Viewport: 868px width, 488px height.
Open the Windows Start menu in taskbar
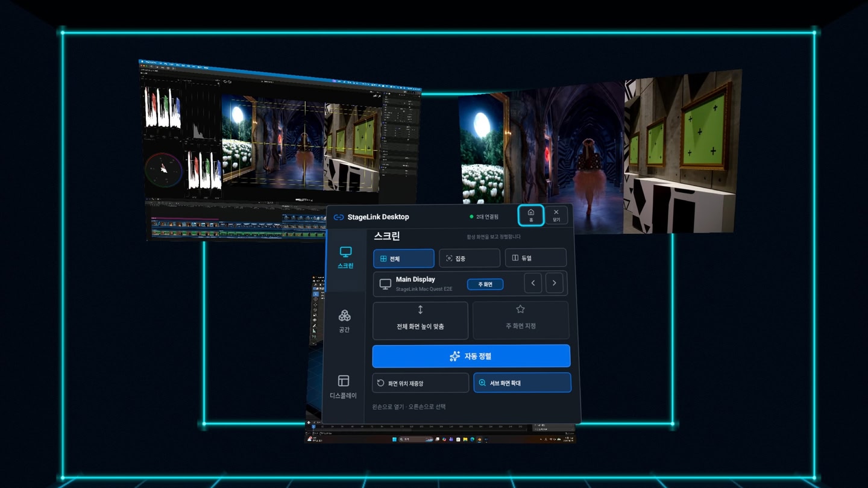(394, 439)
